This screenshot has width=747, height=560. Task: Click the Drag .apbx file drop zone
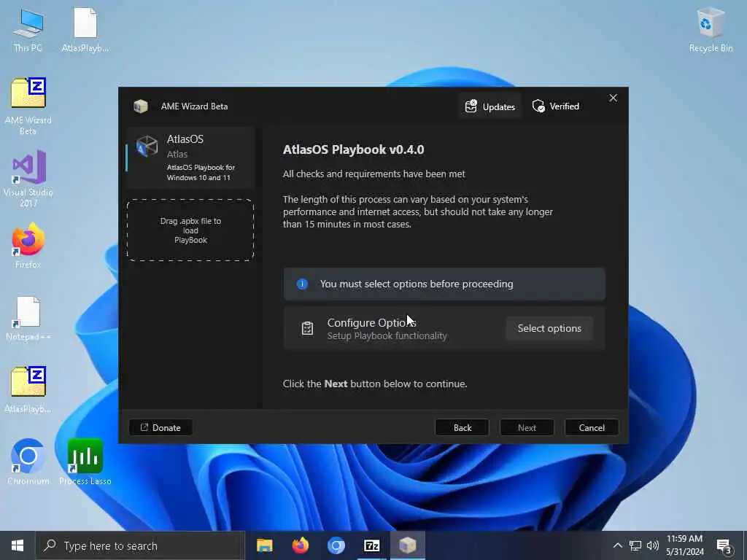(x=190, y=230)
